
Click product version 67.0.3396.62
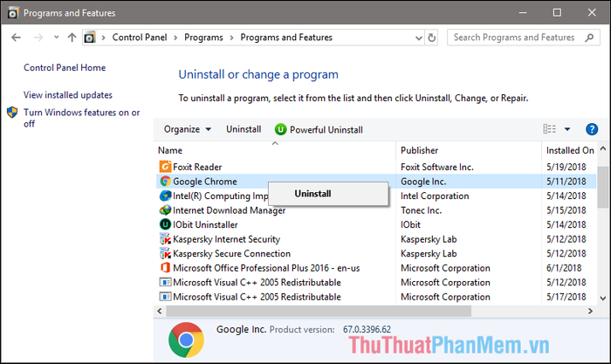[x=367, y=329]
